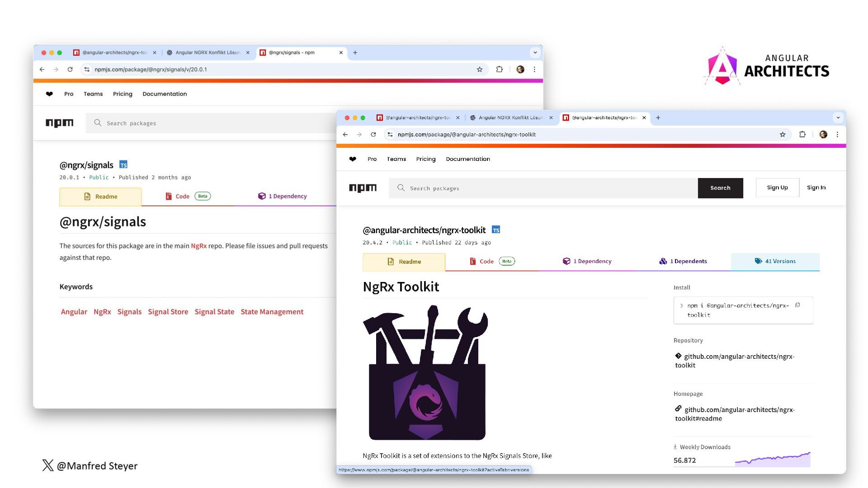Click the npm logo in front window

363,188
